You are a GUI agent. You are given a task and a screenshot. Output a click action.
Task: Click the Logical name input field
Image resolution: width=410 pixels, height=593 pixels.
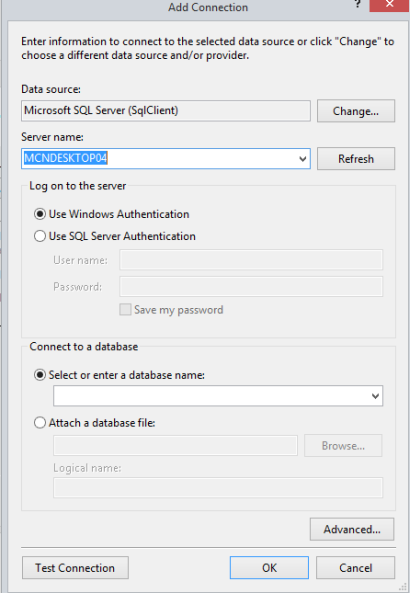[x=218, y=488]
